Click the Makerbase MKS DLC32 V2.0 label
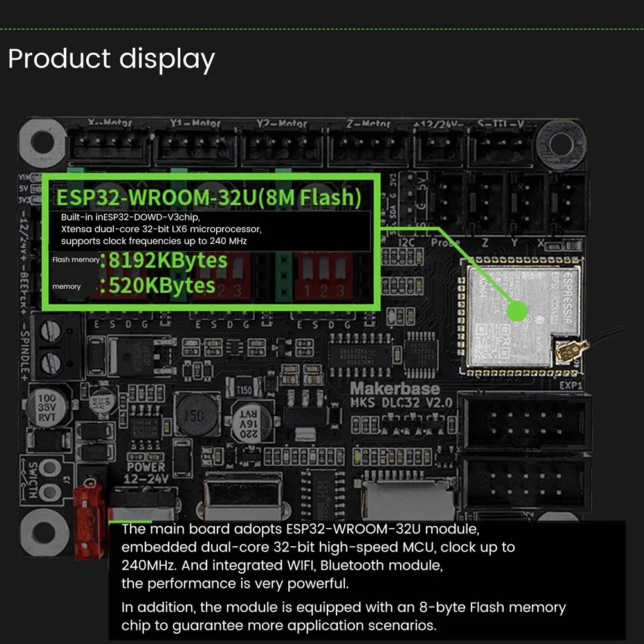The image size is (644, 644). click(400, 395)
